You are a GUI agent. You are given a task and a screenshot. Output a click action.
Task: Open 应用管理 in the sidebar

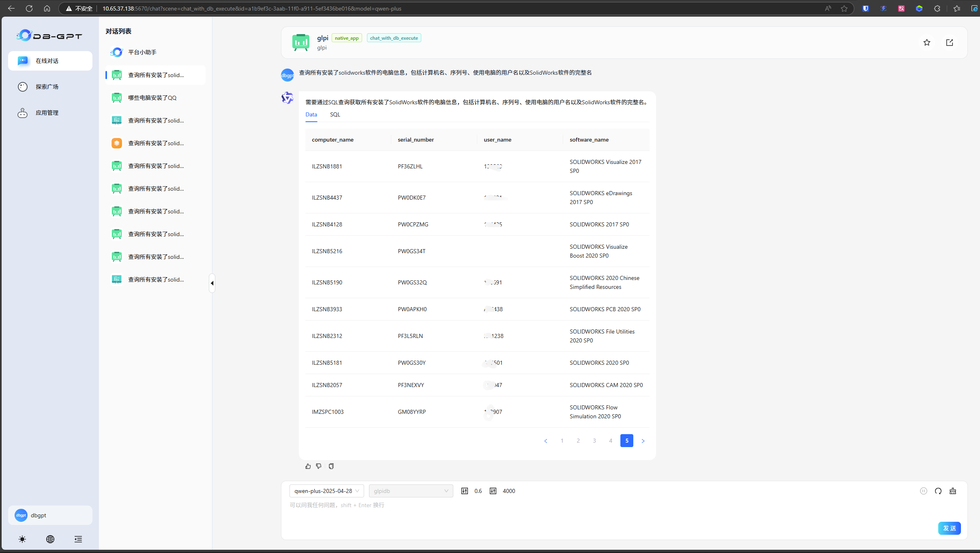tap(50, 113)
